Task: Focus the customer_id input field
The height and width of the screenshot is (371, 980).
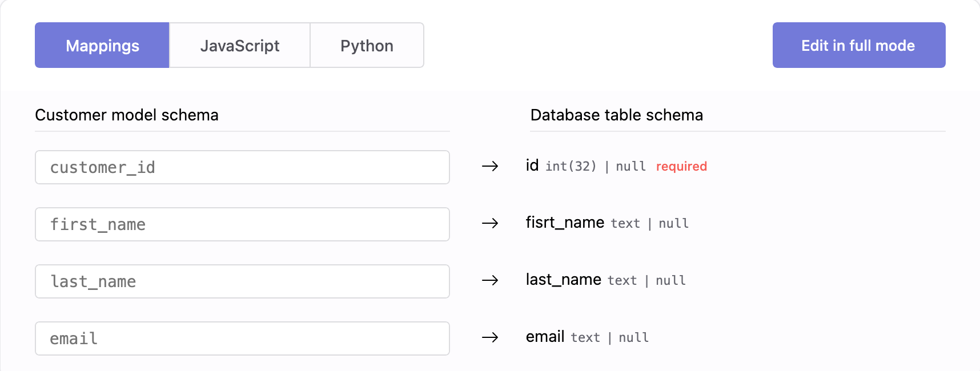Action: (242, 167)
